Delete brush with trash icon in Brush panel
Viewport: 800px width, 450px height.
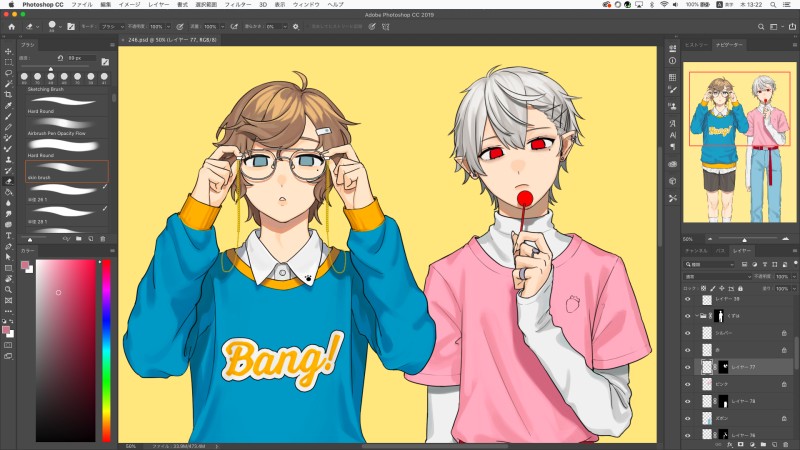coord(103,239)
